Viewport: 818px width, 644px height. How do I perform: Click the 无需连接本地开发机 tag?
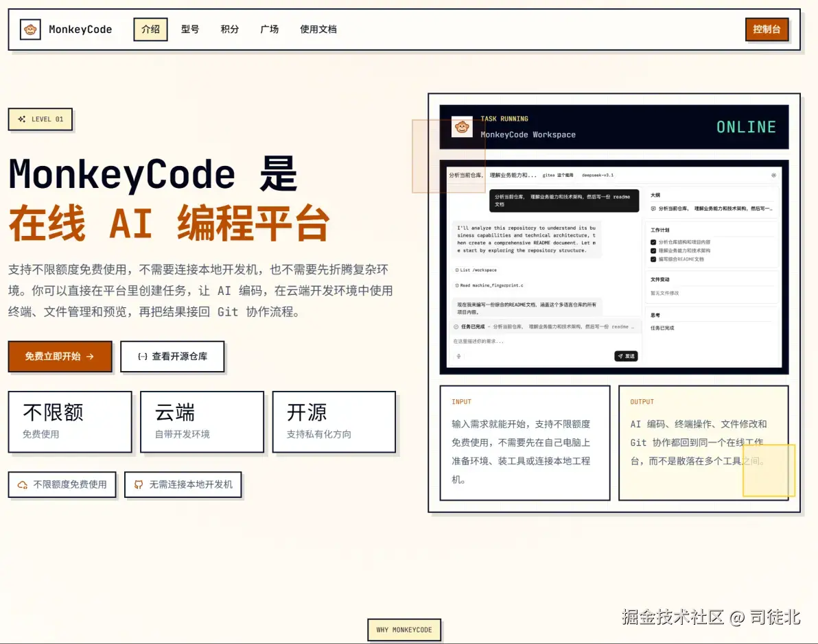(183, 484)
